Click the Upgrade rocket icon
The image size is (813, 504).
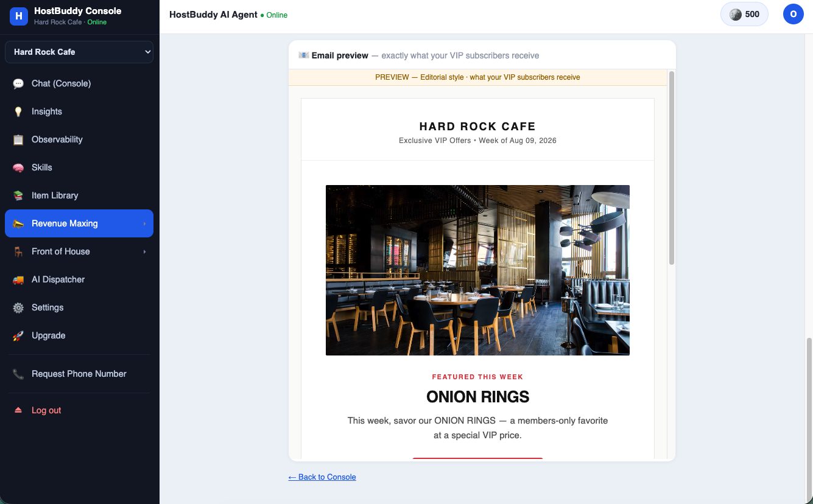(18, 336)
